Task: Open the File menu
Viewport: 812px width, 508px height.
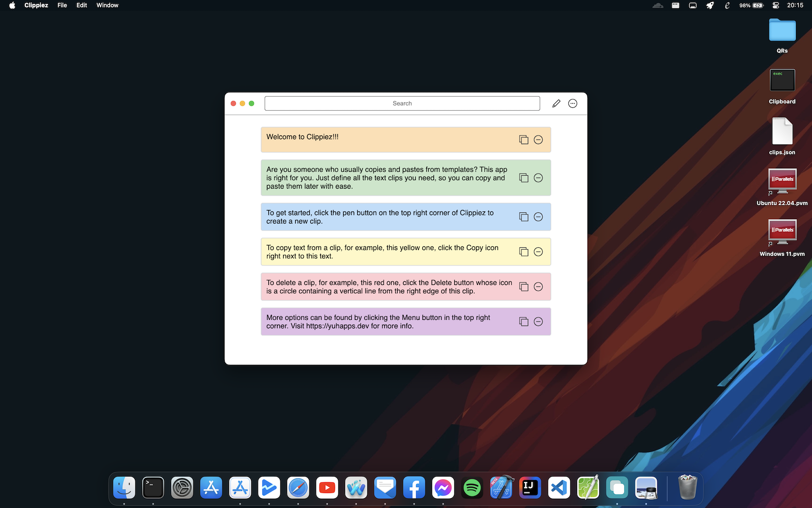Action: tap(62, 5)
